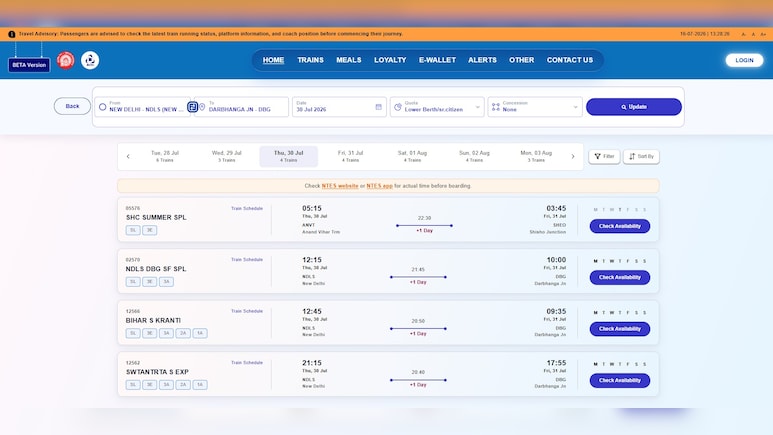Open the Filter options
Viewport: 773px width, 435px height.
tap(604, 156)
